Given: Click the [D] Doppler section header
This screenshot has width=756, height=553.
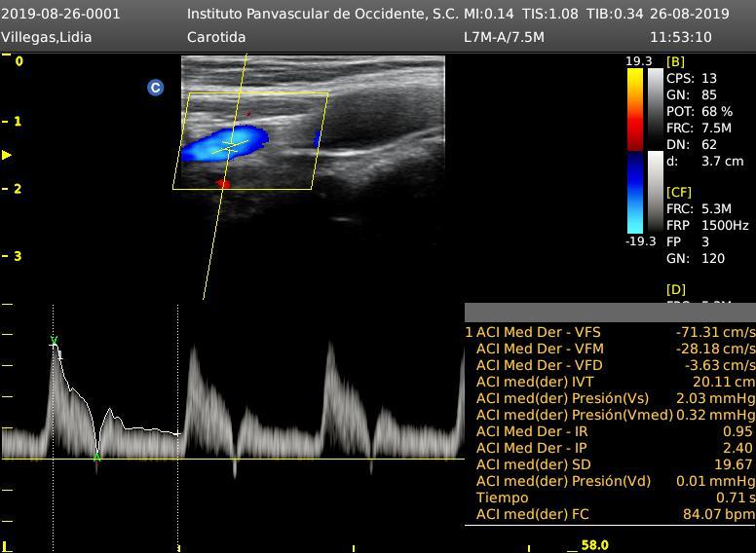Looking at the screenshot, I should click(x=676, y=290).
